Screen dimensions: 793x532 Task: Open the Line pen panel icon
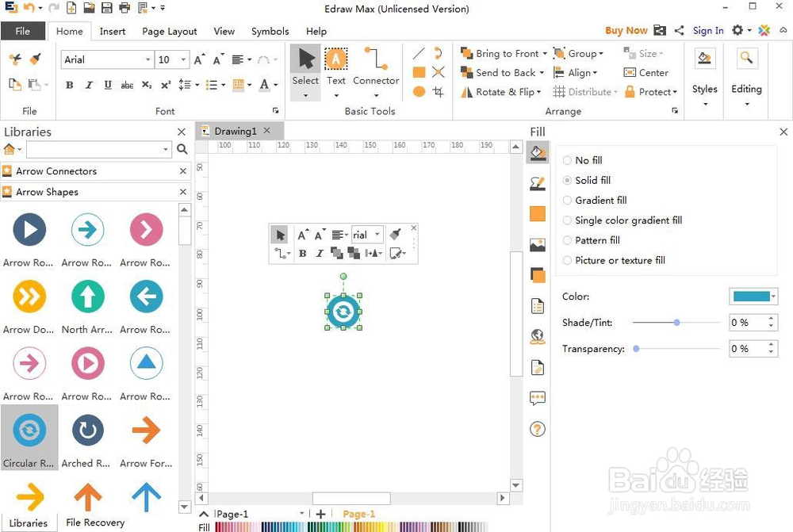coord(538,183)
